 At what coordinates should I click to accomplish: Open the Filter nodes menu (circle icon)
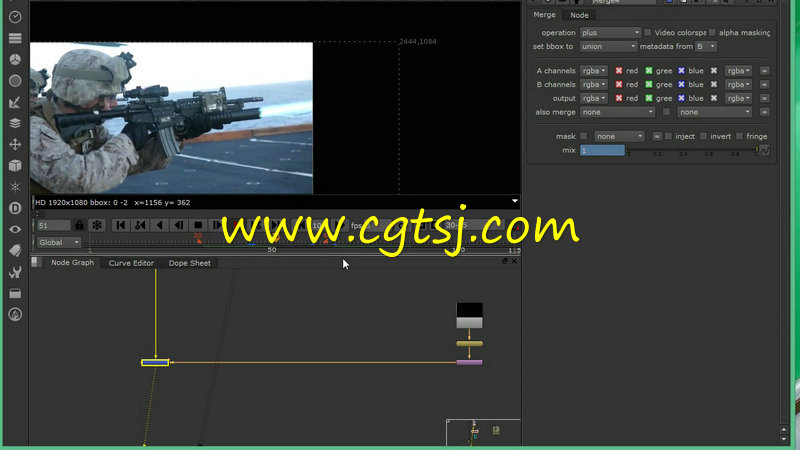[x=15, y=81]
